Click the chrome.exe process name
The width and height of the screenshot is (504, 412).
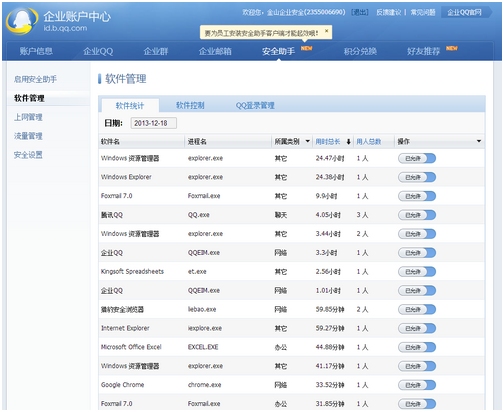204,385
